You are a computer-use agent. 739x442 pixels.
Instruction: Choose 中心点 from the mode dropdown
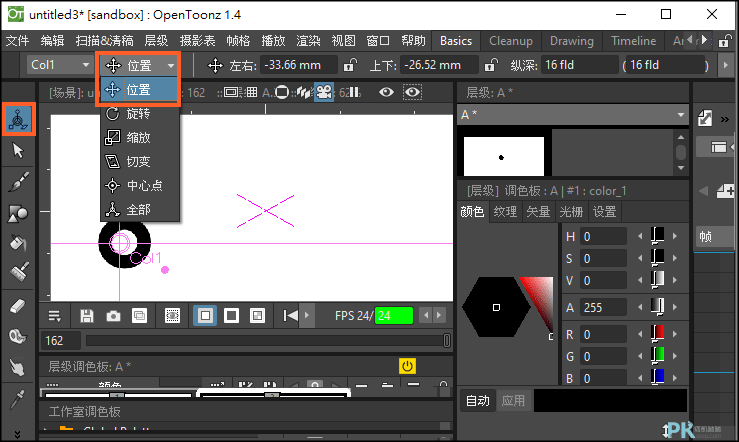140,186
